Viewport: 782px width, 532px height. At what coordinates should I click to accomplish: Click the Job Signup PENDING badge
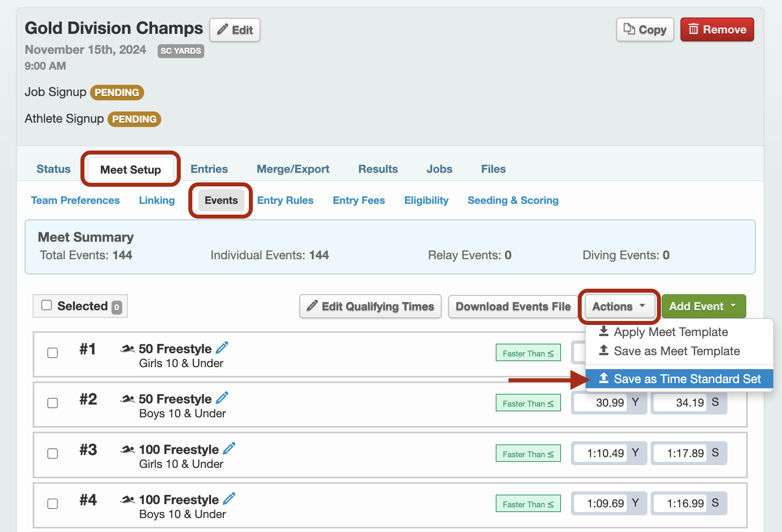(117, 92)
